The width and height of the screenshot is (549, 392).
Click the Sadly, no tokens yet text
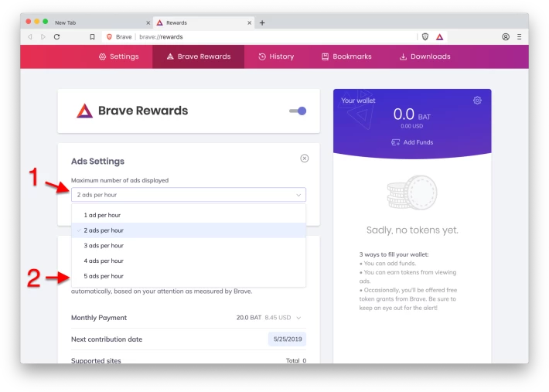coord(412,230)
